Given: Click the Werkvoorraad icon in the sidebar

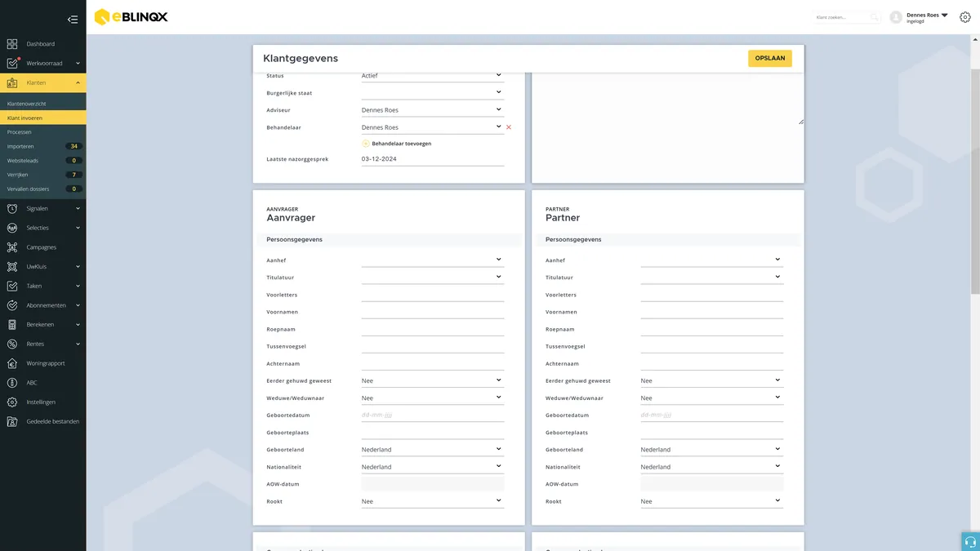Looking at the screenshot, I should point(12,63).
